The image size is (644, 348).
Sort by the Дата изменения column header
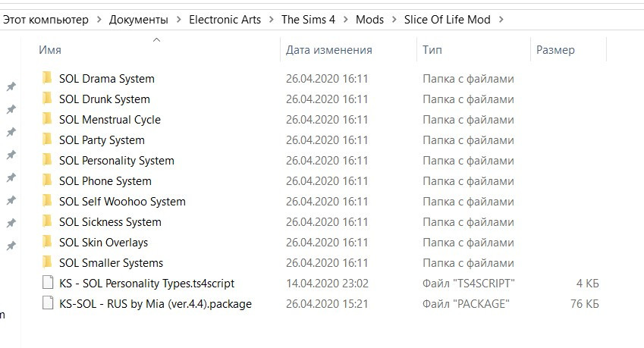pyautogui.click(x=349, y=49)
